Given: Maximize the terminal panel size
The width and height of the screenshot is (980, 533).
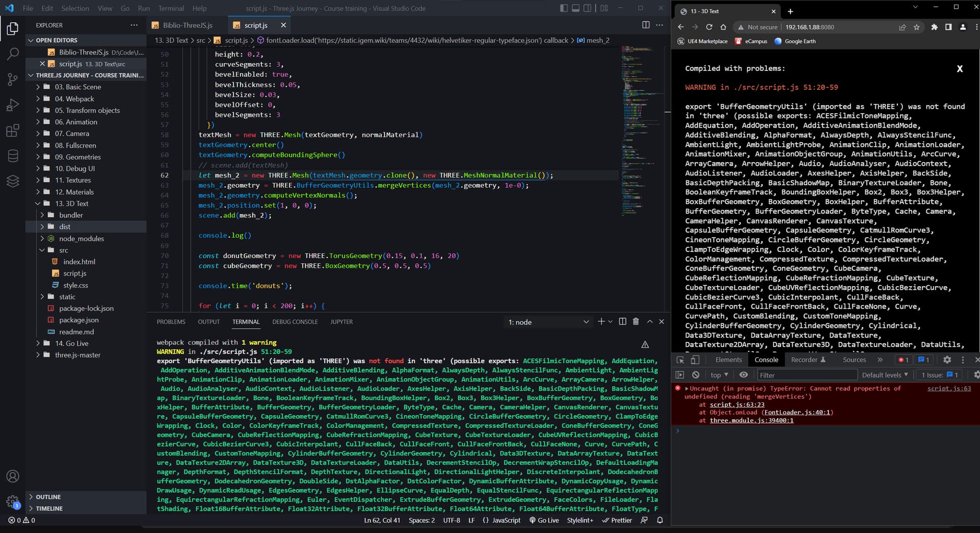Looking at the screenshot, I should [650, 321].
